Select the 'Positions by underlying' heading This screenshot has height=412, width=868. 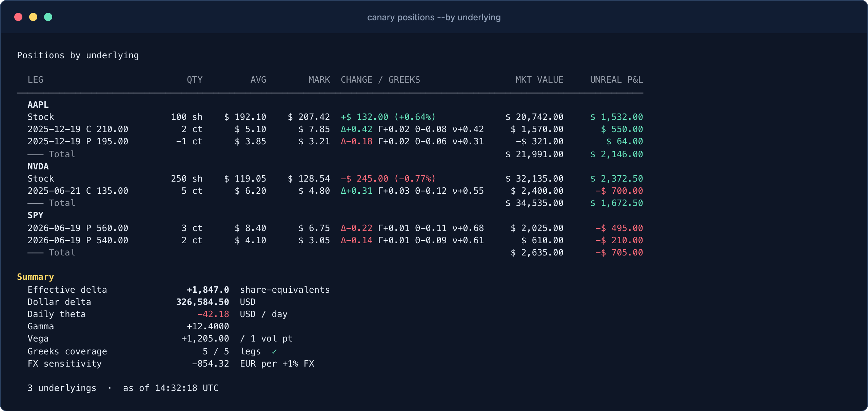coord(78,55)
